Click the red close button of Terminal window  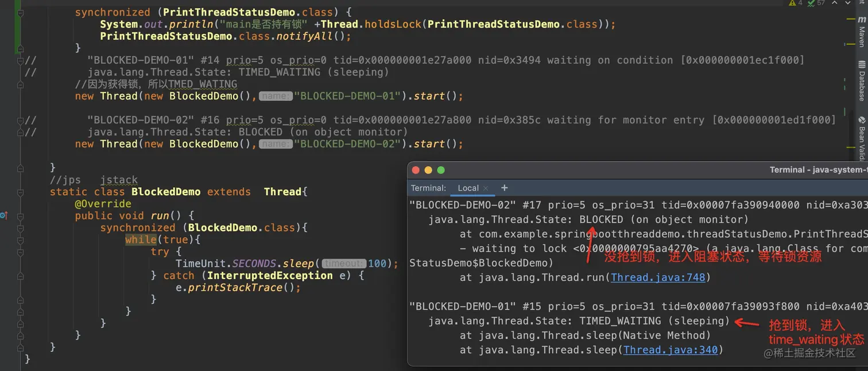416,170
